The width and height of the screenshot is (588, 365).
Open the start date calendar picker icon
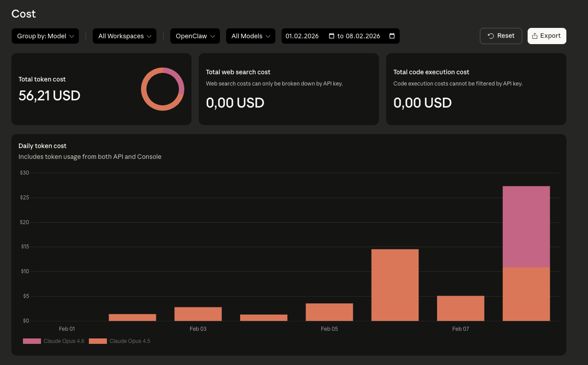(332, 36)
